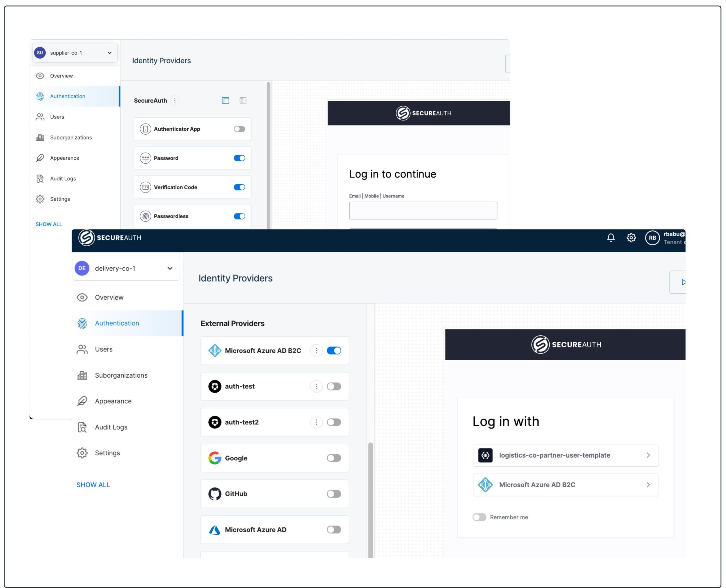Open Audit Logs in supplier-co-1 back window
726x588 pixels.
75,179
